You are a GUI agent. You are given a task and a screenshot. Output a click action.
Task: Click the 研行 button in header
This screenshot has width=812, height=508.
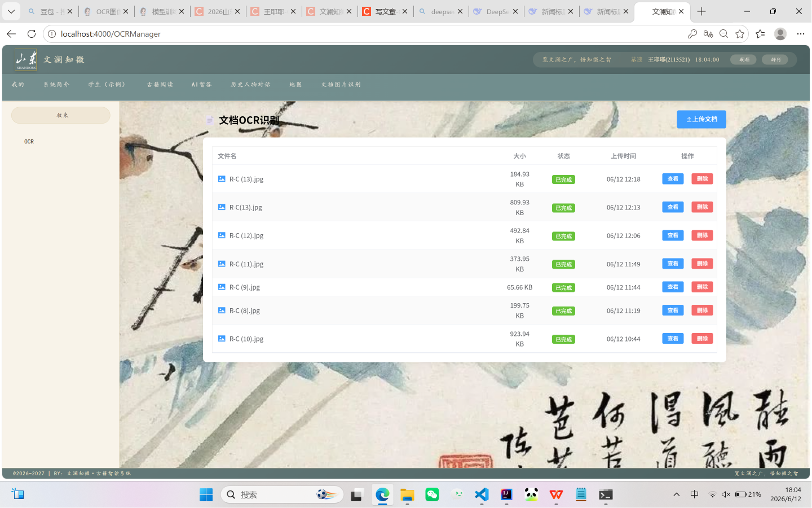776,59
